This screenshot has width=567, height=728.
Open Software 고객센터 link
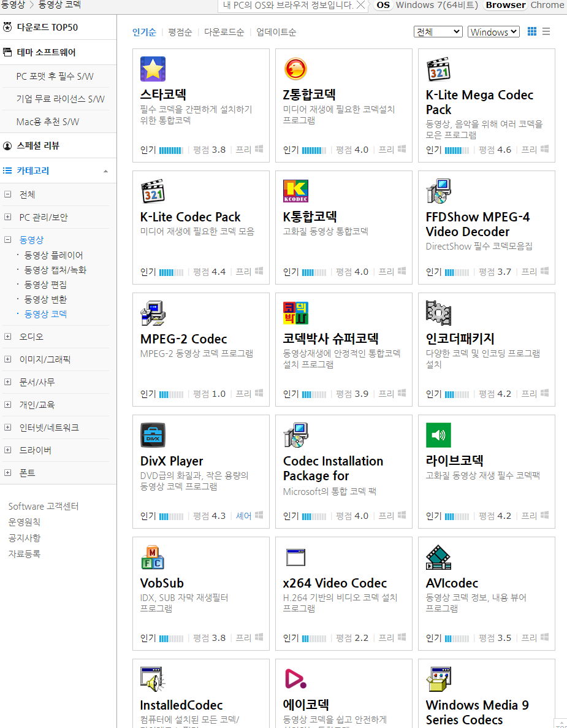[44, 507]
